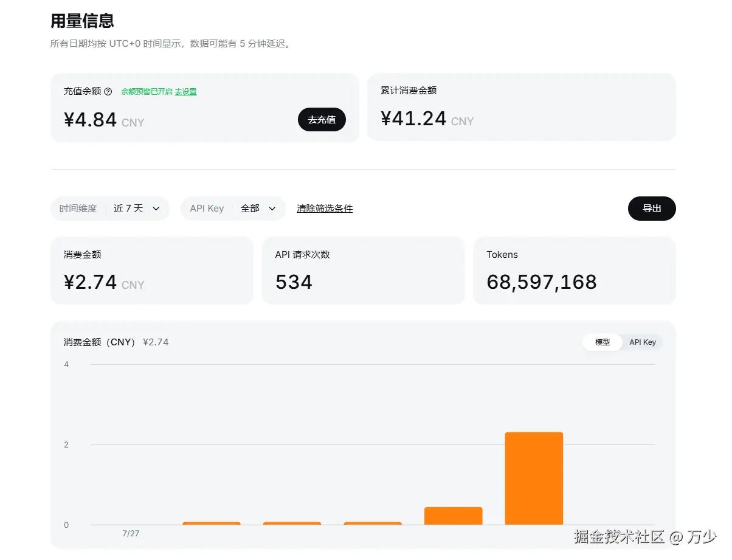Click the Tokens card label

click(x=502, y=255)
